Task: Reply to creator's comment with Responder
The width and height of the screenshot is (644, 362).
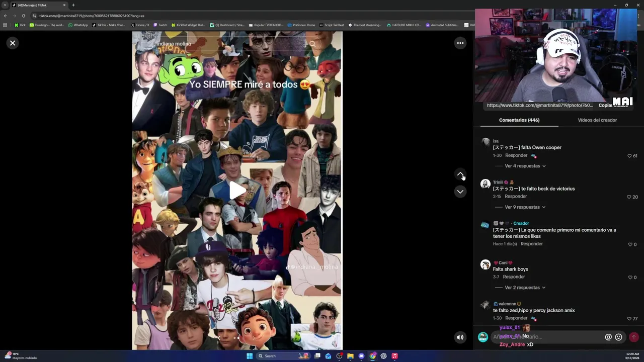Action: [531, 244]
